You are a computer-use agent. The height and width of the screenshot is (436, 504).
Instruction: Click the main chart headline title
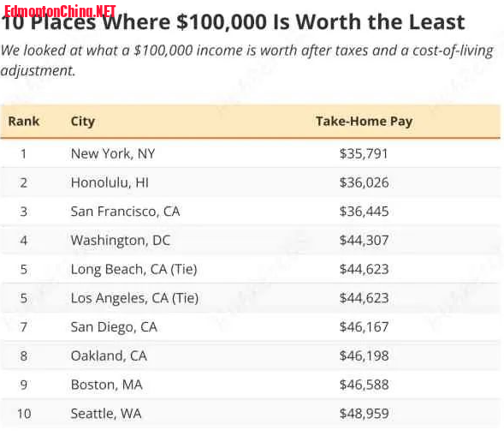click(x=234, y=22)
